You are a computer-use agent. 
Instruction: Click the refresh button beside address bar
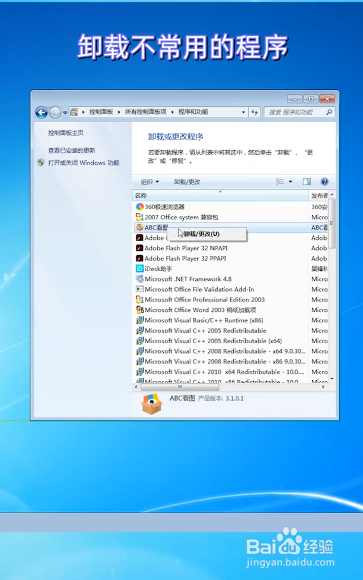coord(255,112)
